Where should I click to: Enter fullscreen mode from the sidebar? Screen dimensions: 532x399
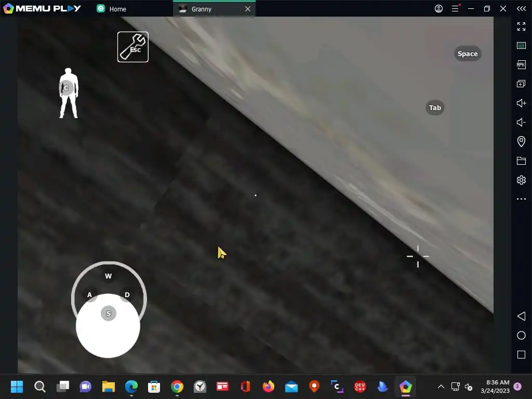(x=521, y=26)
